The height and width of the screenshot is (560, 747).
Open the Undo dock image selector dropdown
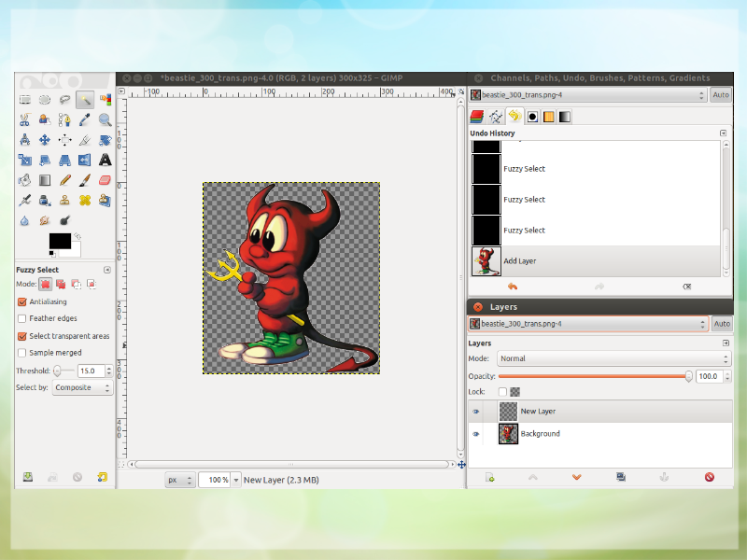(x=588, y=95)
